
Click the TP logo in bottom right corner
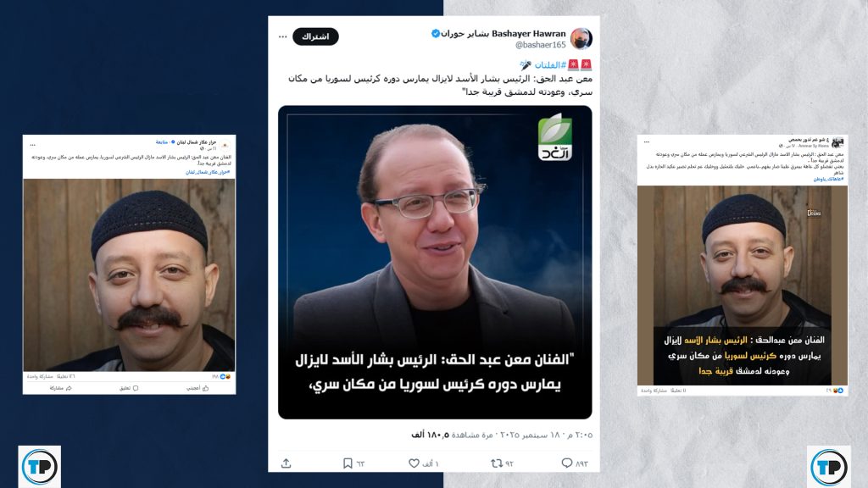829,467
